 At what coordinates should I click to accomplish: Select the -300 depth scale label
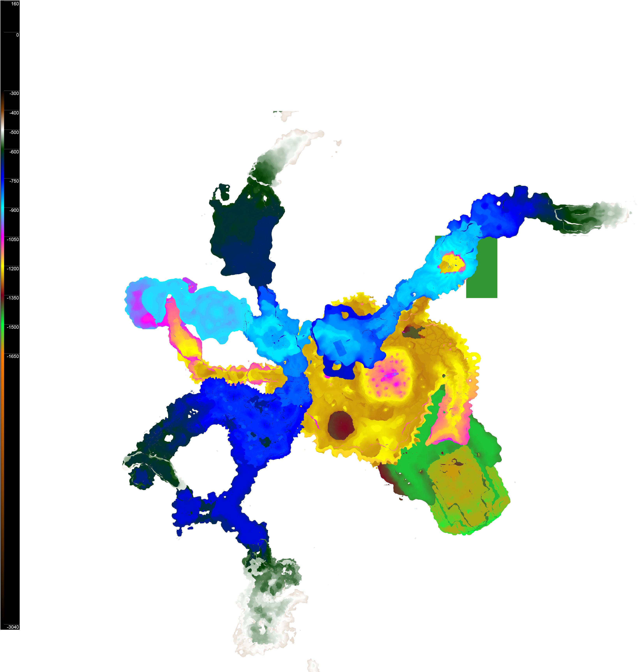pos(14,93)
